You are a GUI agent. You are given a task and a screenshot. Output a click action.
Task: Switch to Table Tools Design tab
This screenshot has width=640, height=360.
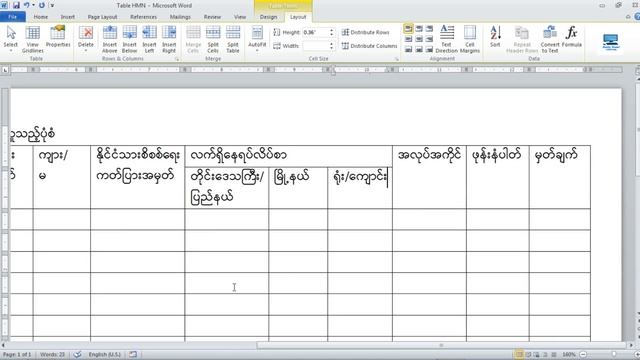268,17
